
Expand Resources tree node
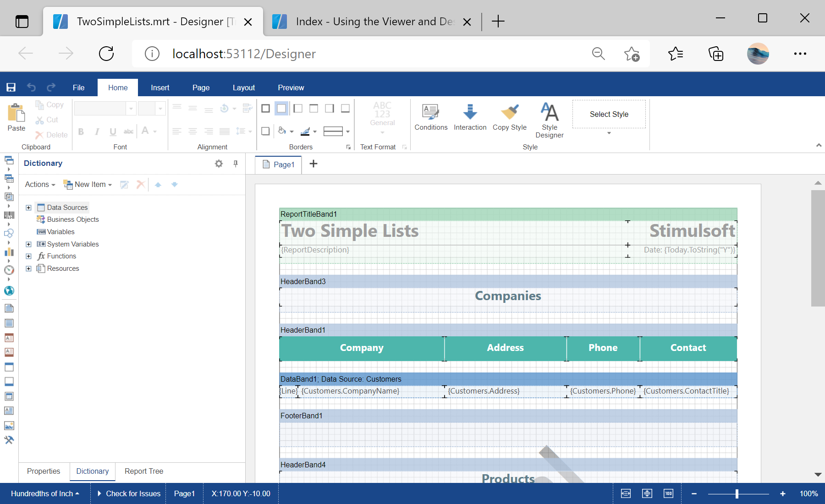pos(28,268)
